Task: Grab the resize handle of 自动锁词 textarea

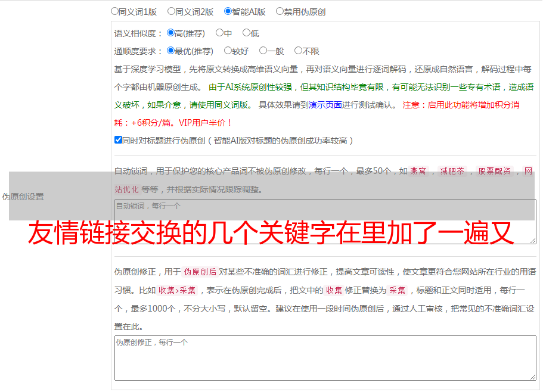Action: coord(533,241)
